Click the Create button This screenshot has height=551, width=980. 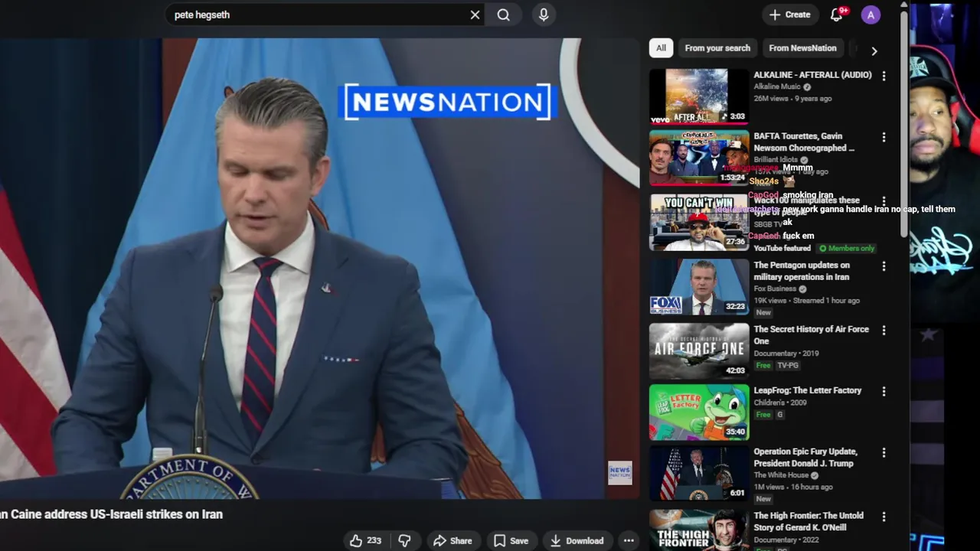pyautogui.click(x=789, y=15)
